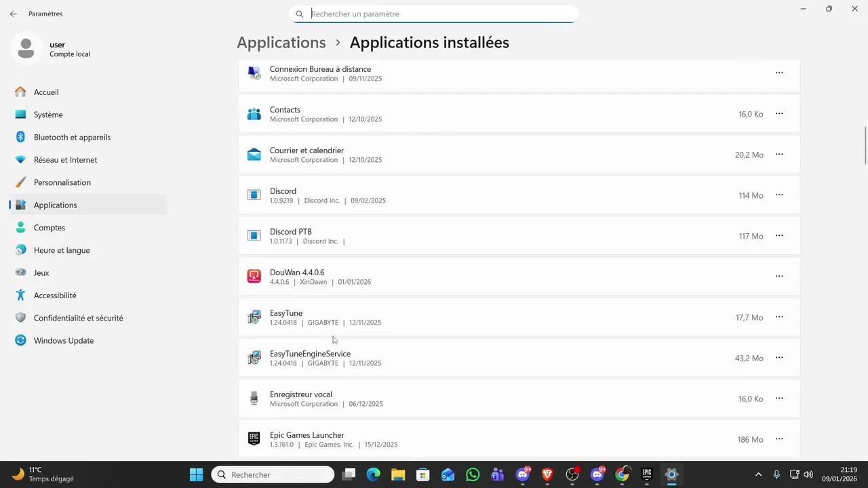Image resolution: width=868 pixels, height=488 pixels.
Task: Open the volume icon in system tray
Action: 808,474
